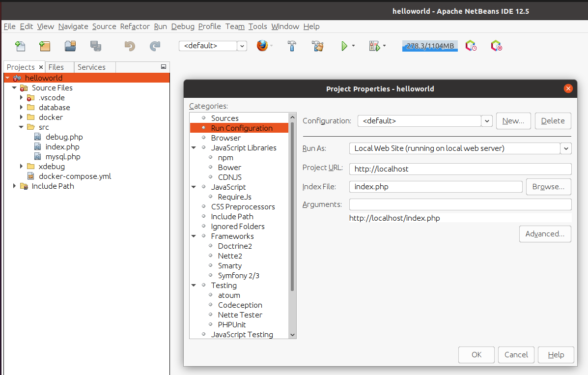The height and width of the screenshot is (375, 588).
Task: Run the project with green play icon
Action: [x=344, y=46]
